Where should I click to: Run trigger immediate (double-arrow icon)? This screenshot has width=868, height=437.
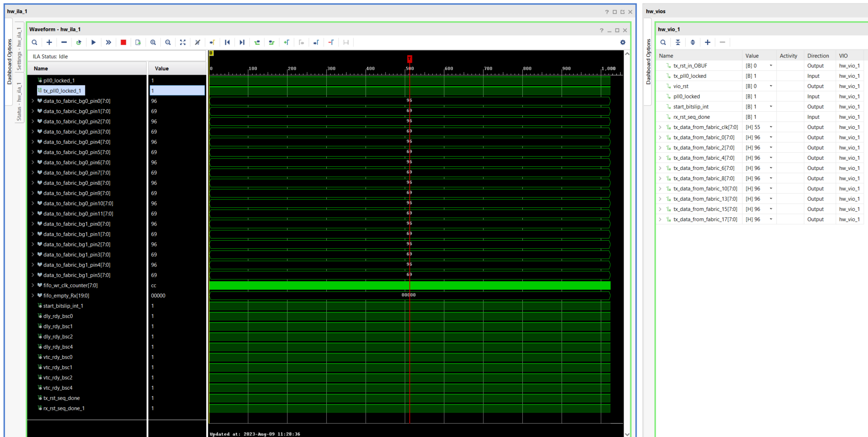[x=109, y=42]
